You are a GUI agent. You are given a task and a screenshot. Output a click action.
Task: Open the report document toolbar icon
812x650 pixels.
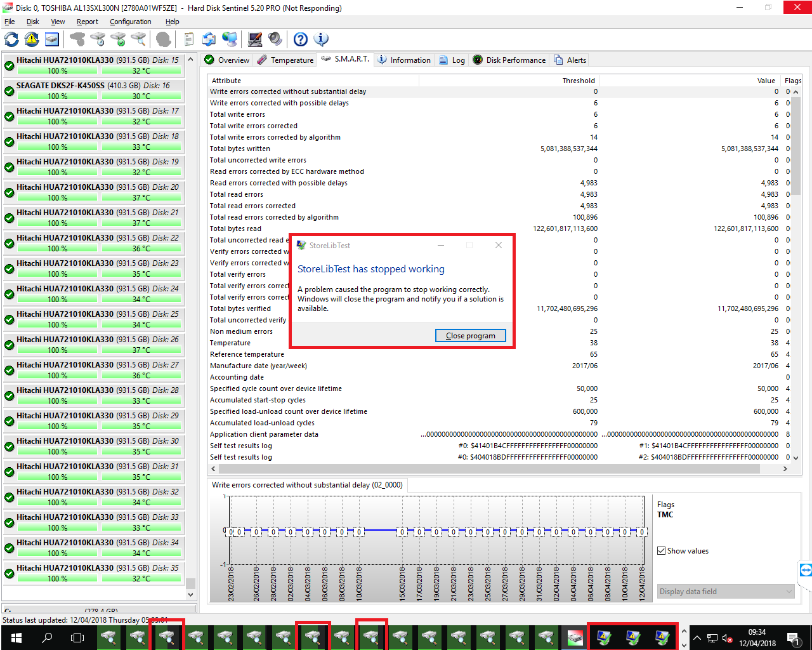point(188,39)
